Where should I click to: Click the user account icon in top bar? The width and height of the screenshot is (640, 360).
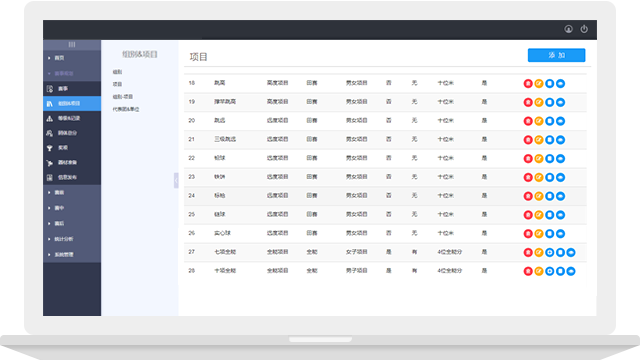click(568, 29)
